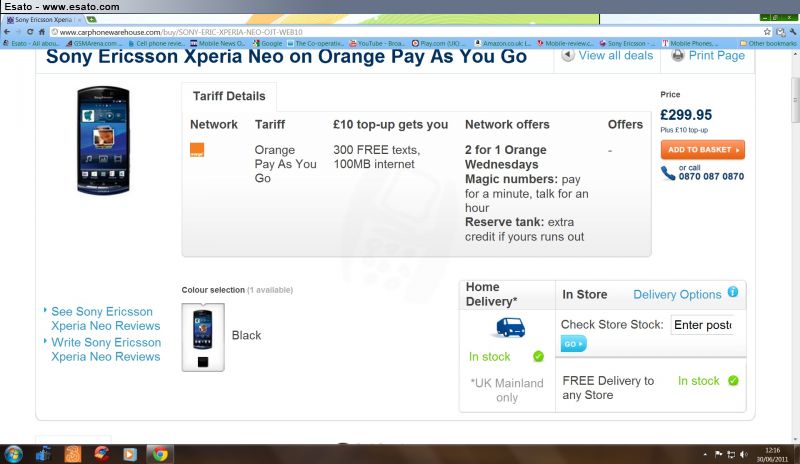800x464 pixels.
Task: Click the blue info icon by Delivery Options
Action: point(733,292)
